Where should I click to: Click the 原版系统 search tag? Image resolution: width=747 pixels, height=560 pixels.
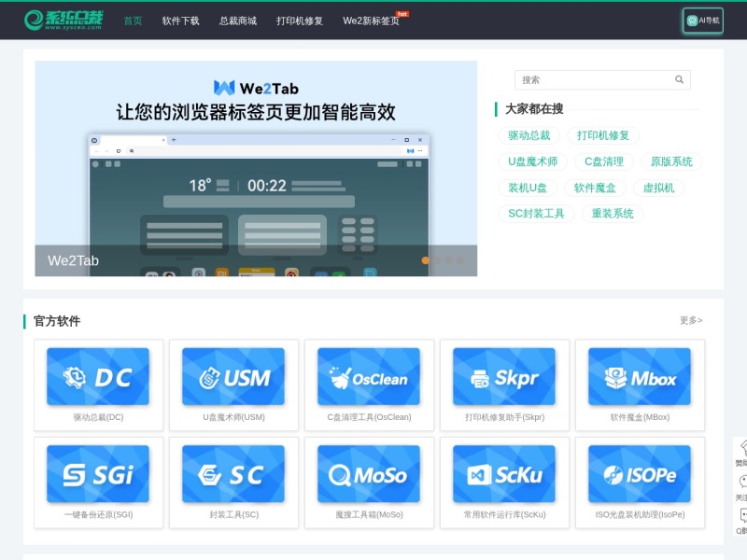point(671,161)
